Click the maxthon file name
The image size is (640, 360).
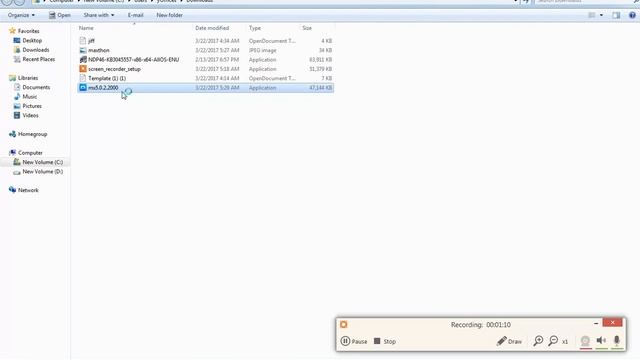point(99,50)
